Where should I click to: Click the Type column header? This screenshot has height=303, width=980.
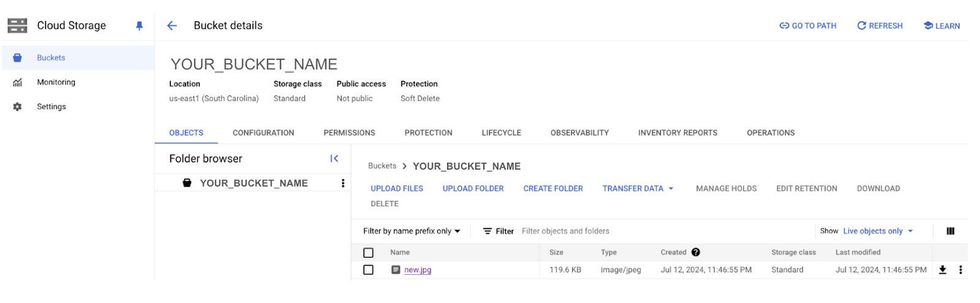pyautogui.click(x=609, y=252)
